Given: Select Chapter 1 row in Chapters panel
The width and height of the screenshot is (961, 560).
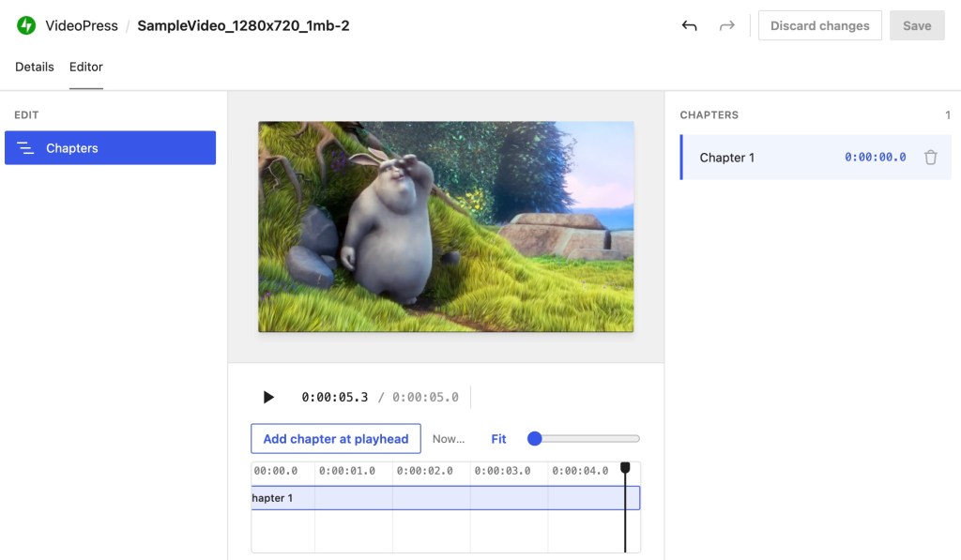Looking at the screenshot, I should [x=816, y=158].
